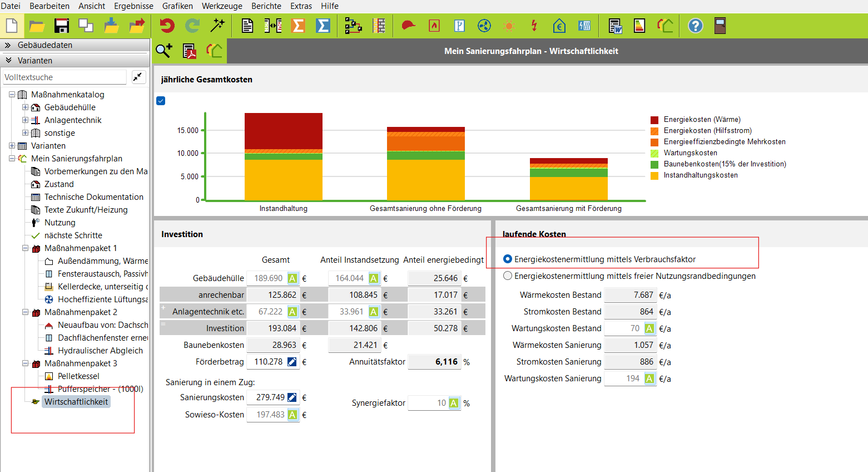Click the energy label certificate icon
Viewport: 868px width, 472px height.
639,26
